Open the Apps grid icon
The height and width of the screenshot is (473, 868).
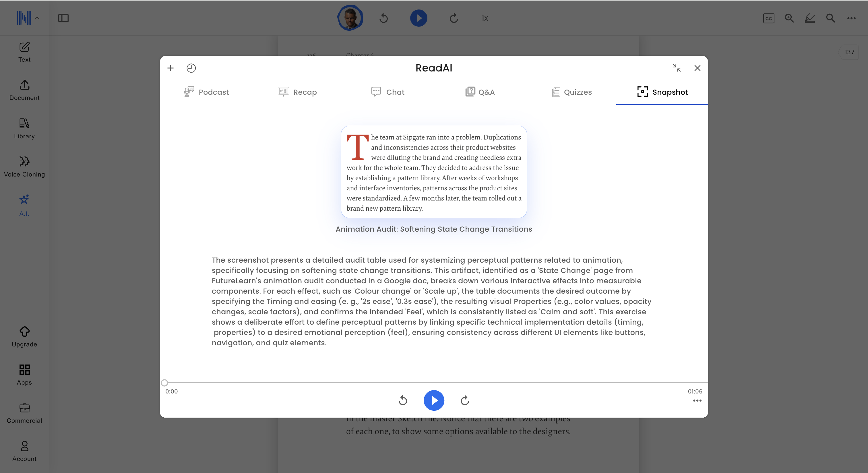coord(24,370)
